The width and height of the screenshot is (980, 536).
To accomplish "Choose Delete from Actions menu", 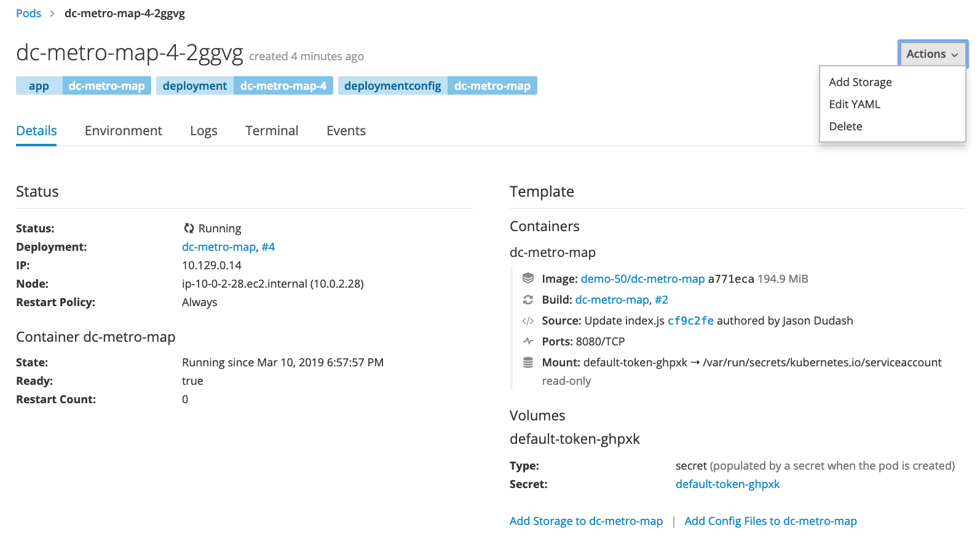I will click(845, 126).
